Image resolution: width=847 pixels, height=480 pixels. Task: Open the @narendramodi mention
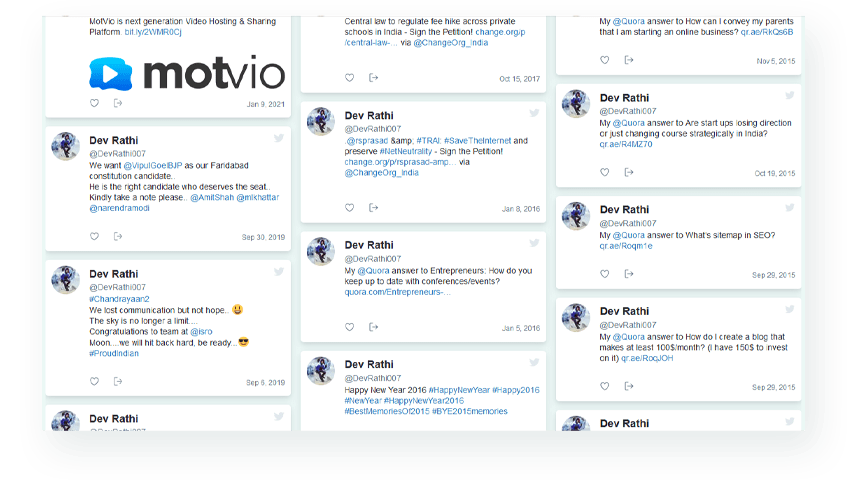[119, 208]
